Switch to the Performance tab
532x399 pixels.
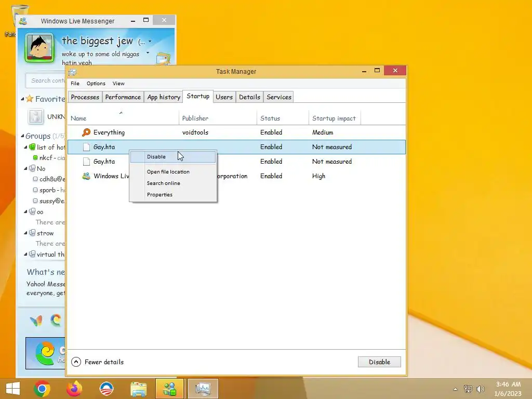(x=123, y=97)
